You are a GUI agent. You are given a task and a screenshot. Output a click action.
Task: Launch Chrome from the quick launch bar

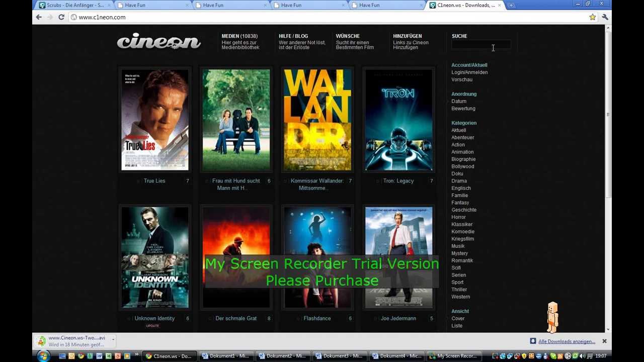(x=80, y=356)
